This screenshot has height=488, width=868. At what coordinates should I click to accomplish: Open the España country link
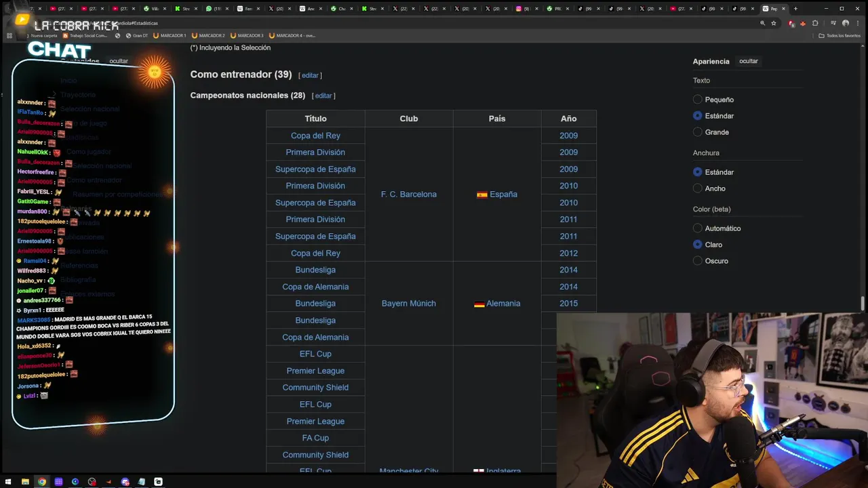503,195
